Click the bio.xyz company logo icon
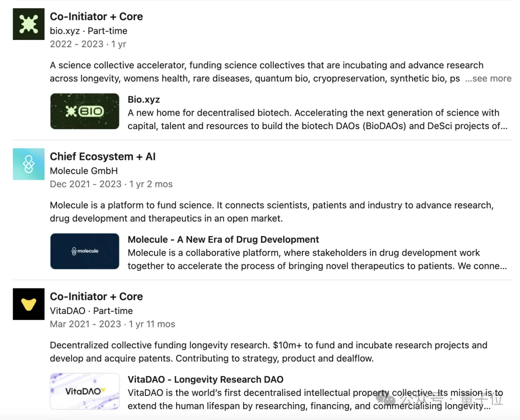520x420 pixels. tap(29, 24)
